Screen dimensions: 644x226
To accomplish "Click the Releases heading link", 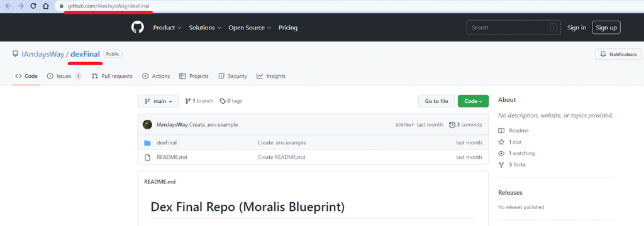I will pyautogui.click(x=510, y=192).
